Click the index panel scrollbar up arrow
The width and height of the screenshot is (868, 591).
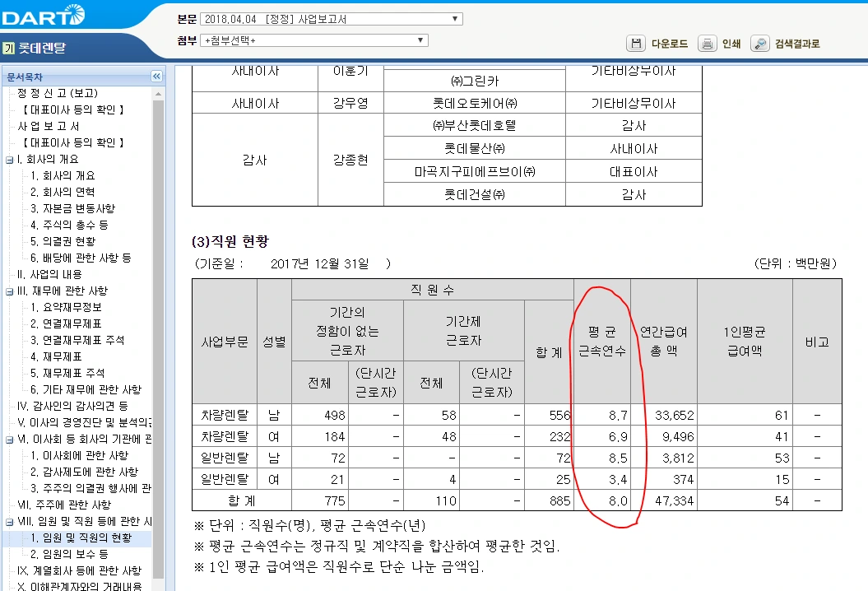click(x=158, y=94)
